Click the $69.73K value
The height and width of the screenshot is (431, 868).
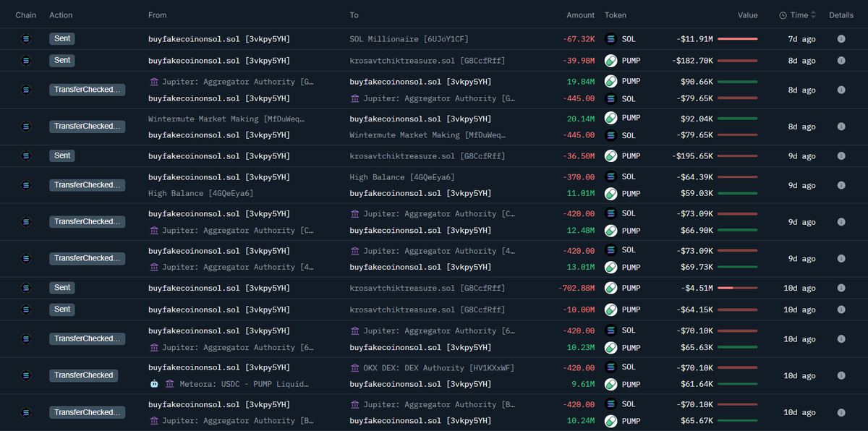coord(697,267)
